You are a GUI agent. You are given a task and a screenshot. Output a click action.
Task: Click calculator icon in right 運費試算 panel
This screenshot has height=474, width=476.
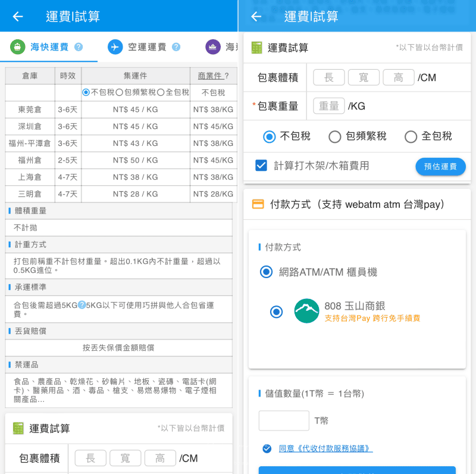(256, 48)
